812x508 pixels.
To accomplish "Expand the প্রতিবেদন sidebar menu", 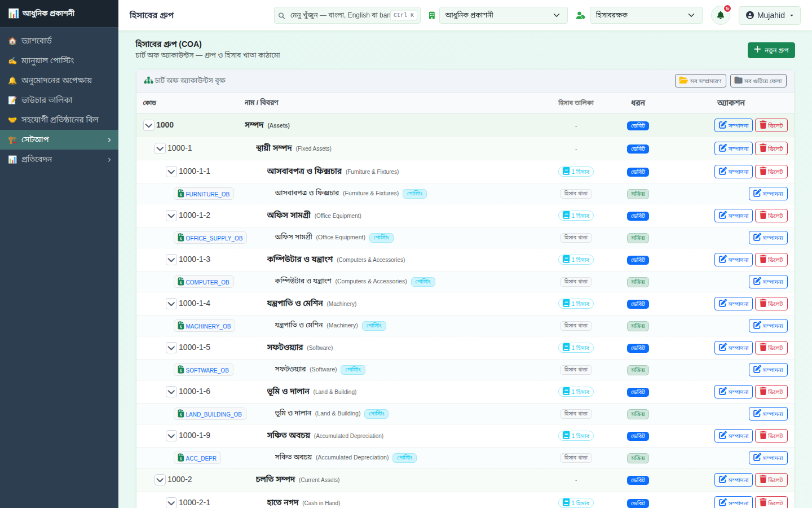I will pos(59,159).
